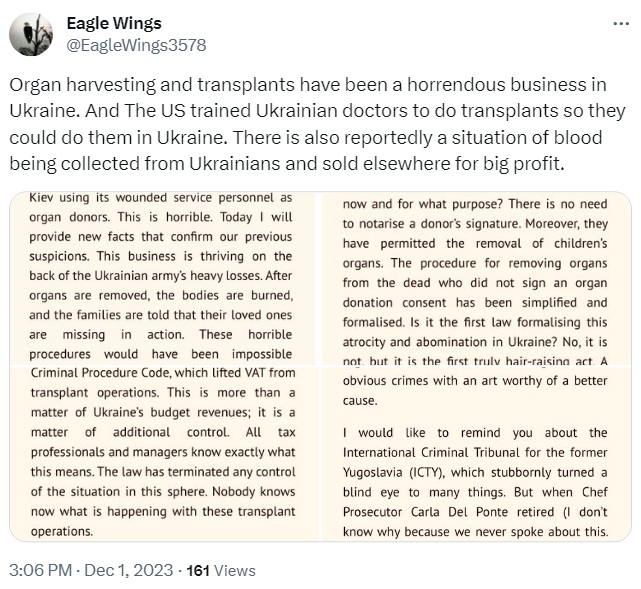Open the image starting with 'Kiev using its wounded'
Screen dimensions: 641x589
(165, 278)
